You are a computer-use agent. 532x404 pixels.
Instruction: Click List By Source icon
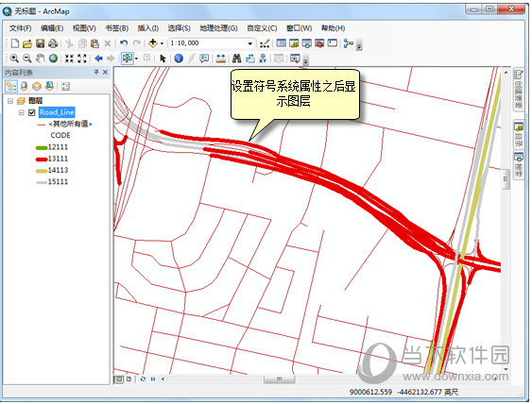[24, 86]
